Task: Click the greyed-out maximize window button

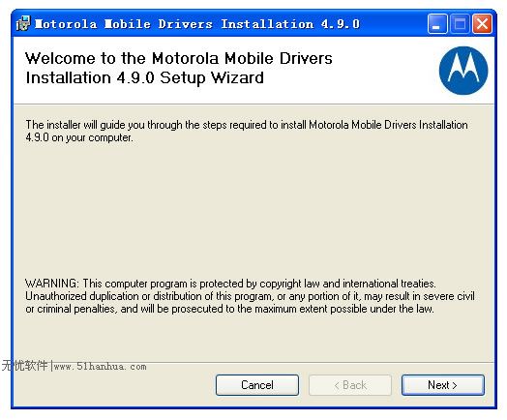Action: (x=460, y=23)
